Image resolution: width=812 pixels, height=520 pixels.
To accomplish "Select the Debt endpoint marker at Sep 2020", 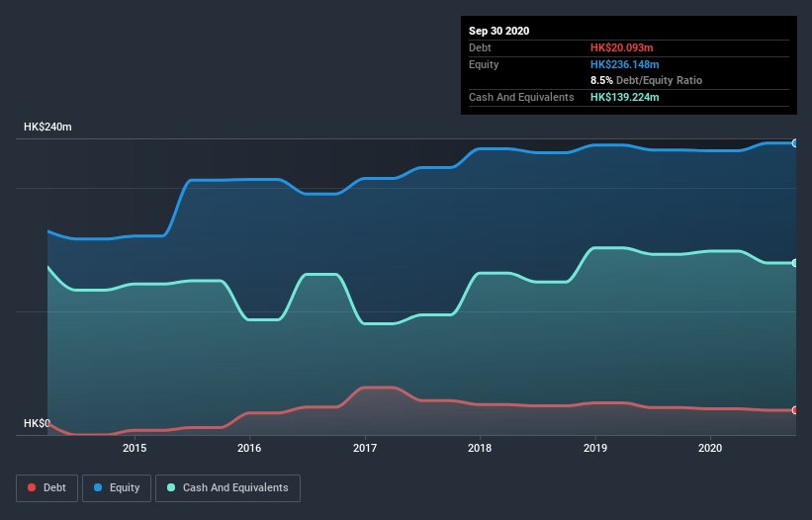I will pos(795,410).
